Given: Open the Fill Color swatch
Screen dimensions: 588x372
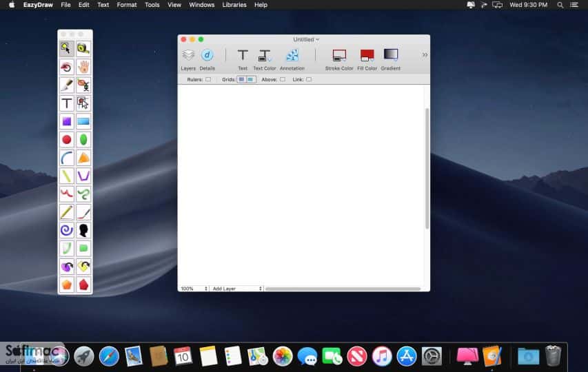Looking at the screenshot, I should pyautogui.click(x=367, y=59).
